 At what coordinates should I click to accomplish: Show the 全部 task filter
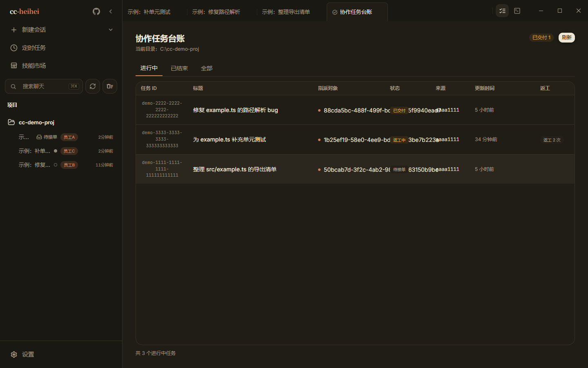[207, 68]
